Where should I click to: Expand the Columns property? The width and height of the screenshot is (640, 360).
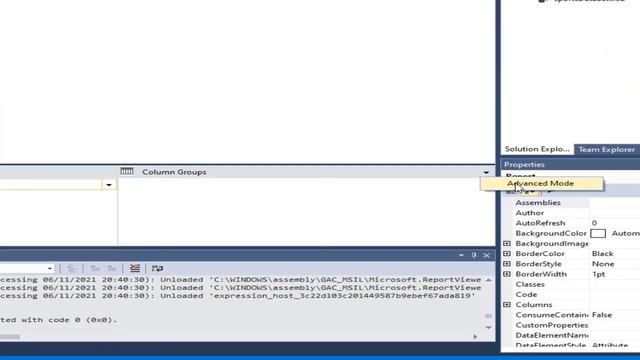pyautogui.click(x=507, y=304)
